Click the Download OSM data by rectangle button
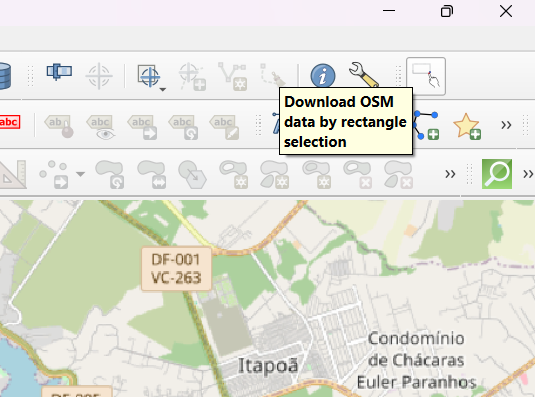This screenshot has height=397, width=535. click(425, 76)
